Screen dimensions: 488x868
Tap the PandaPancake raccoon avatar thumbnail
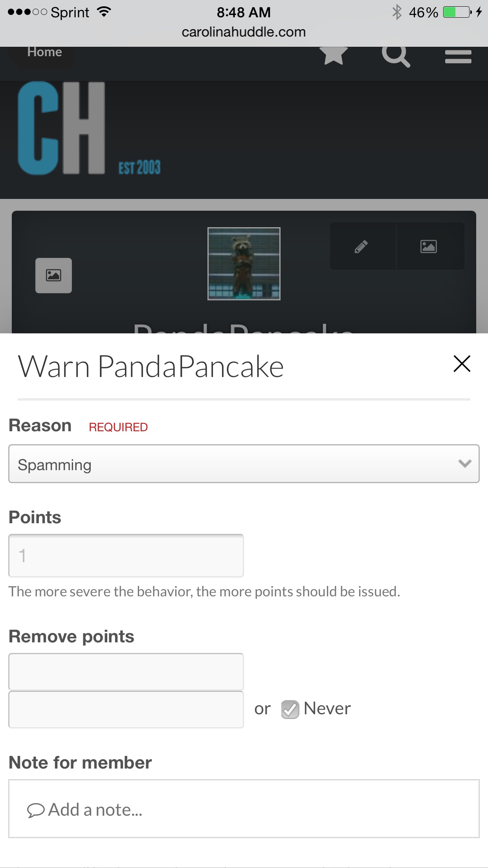tap(244, 264)
